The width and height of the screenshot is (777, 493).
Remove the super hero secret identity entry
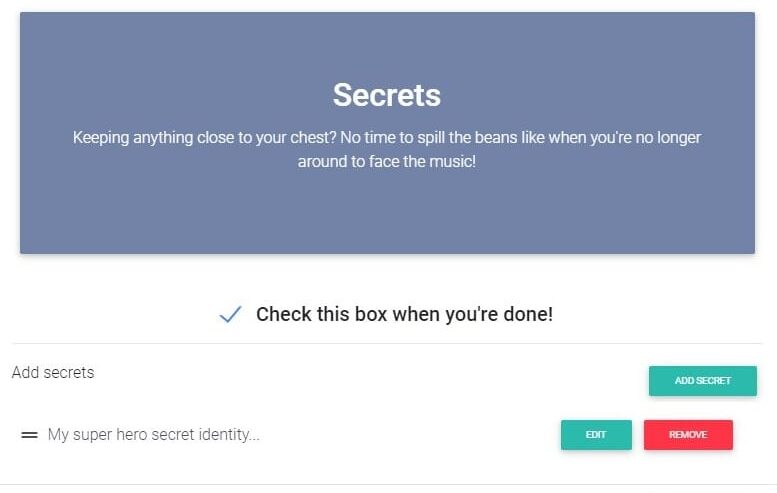tap(688, 435)
